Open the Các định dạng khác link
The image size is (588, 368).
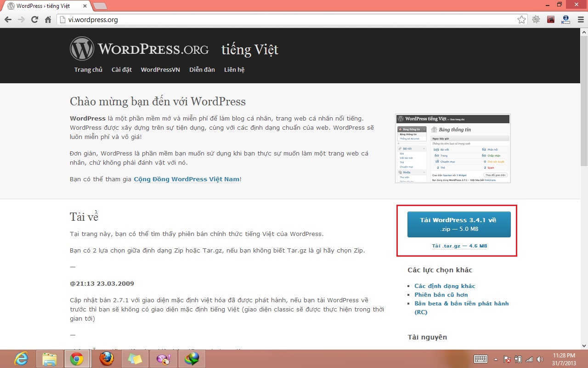click(x=445, y=286)
